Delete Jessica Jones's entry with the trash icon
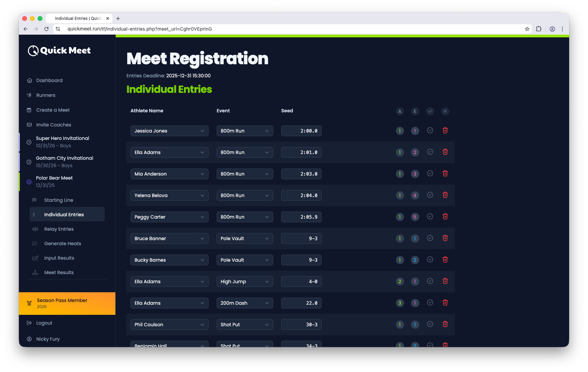This screenshot has width=588, height=372. pos(445,130)
